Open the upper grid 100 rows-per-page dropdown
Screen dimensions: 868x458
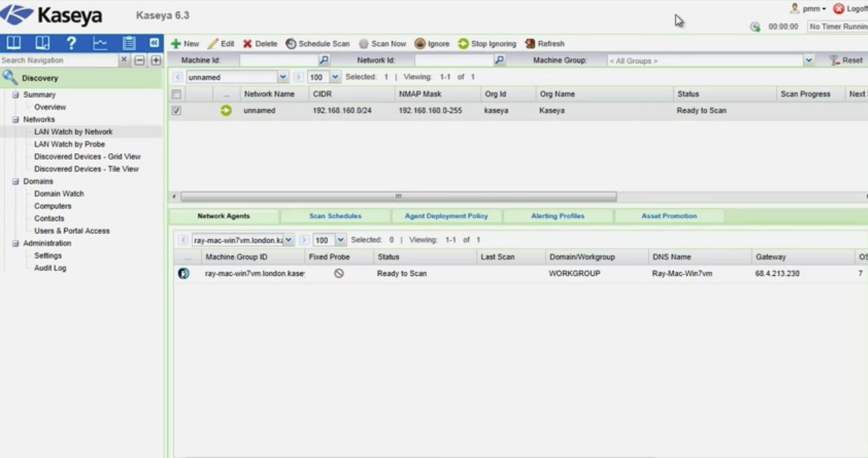[x=336, y=77]
